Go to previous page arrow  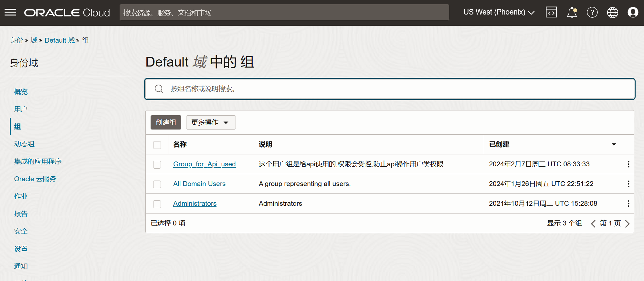pyautogui.click(x=593, y=224)
